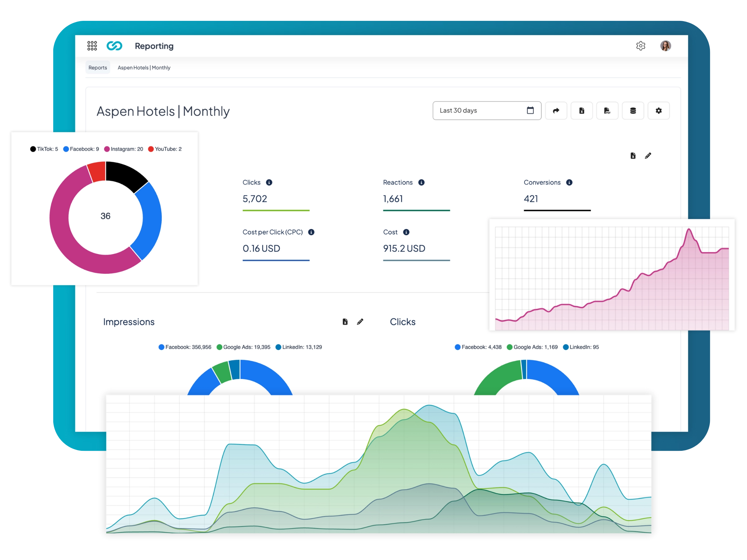Toggle TikTok in donut chart legend
The height and width of the screenshot is (560, 747).
(x=44, y=149)
